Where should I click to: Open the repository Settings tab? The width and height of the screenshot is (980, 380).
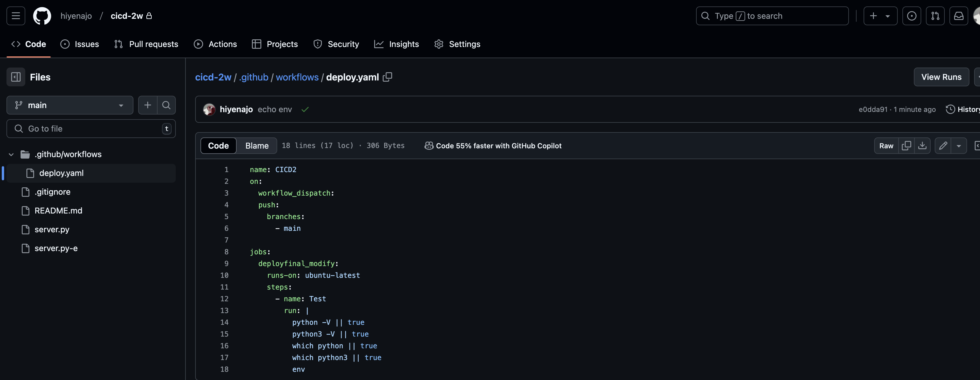point(457,44)
